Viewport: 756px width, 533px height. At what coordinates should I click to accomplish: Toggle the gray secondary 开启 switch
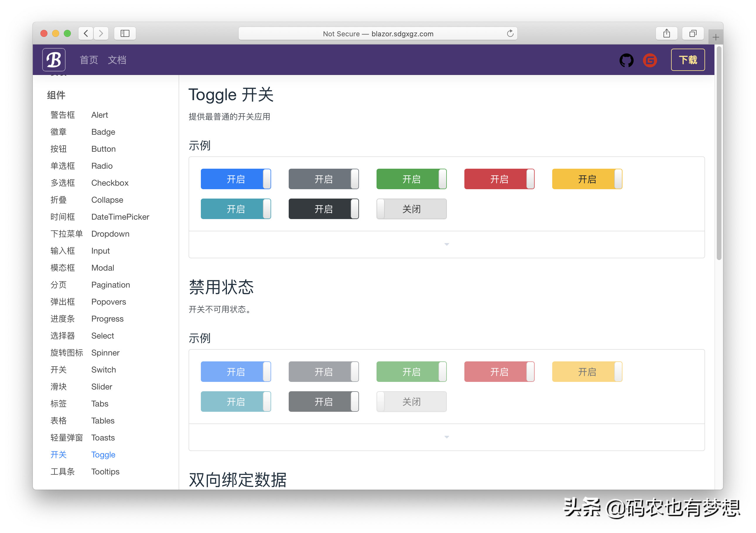[324, 179]
